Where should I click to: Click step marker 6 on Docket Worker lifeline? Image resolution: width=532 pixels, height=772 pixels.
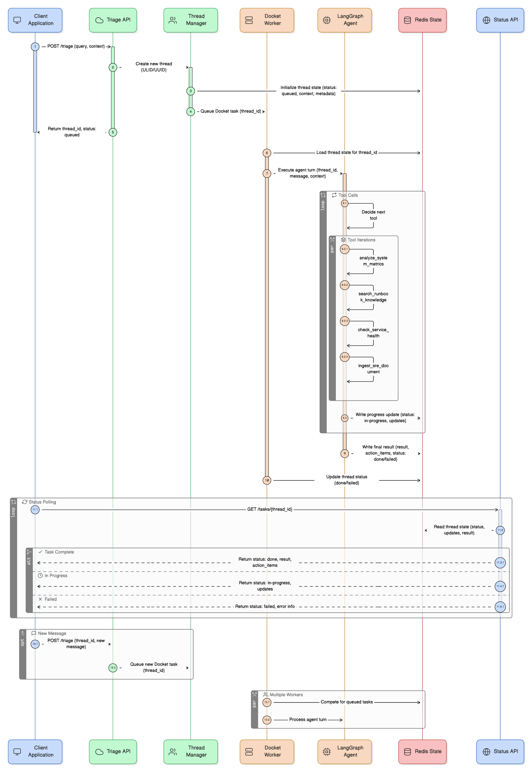267,153
